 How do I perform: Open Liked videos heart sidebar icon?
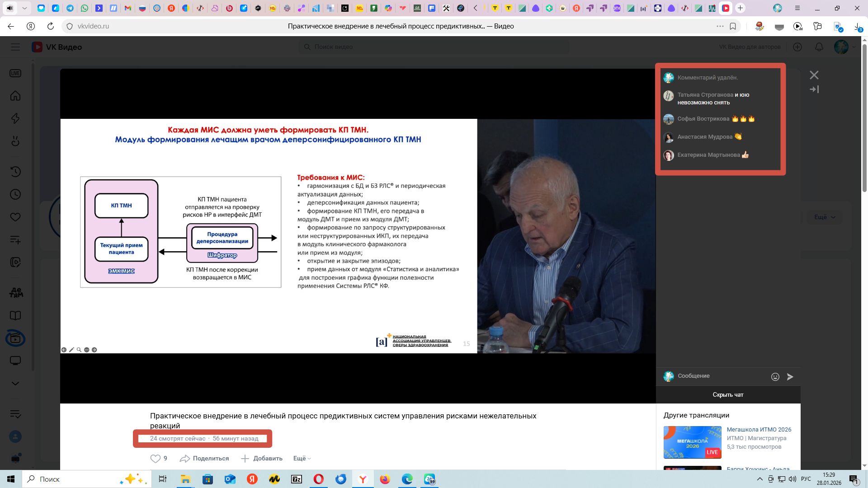click(15, 217)
